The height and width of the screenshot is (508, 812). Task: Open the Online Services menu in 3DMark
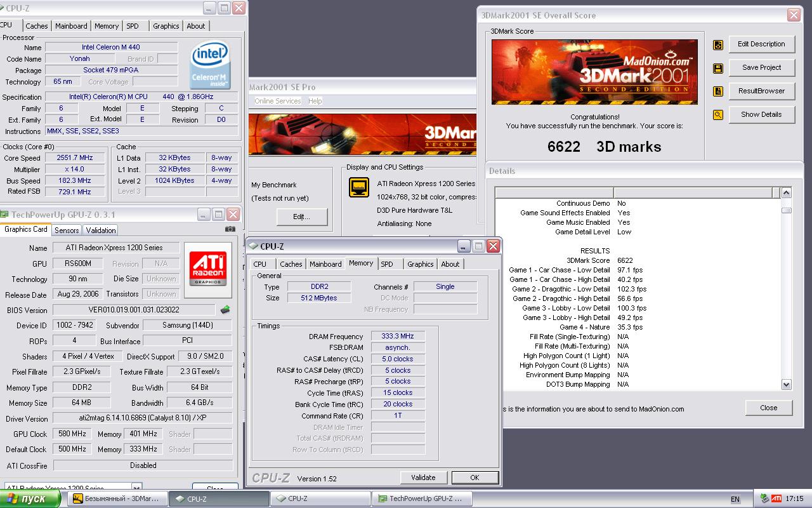(x=278, y=101)
